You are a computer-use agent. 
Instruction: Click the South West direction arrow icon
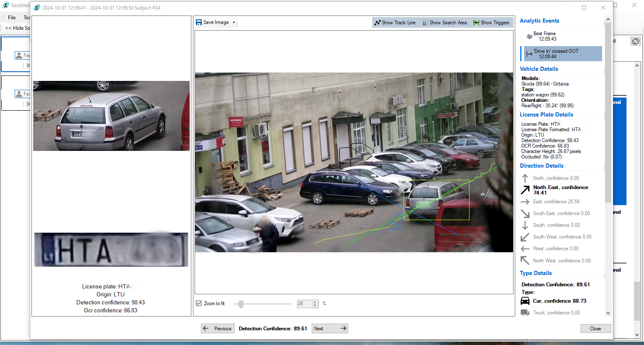(525, 237)
